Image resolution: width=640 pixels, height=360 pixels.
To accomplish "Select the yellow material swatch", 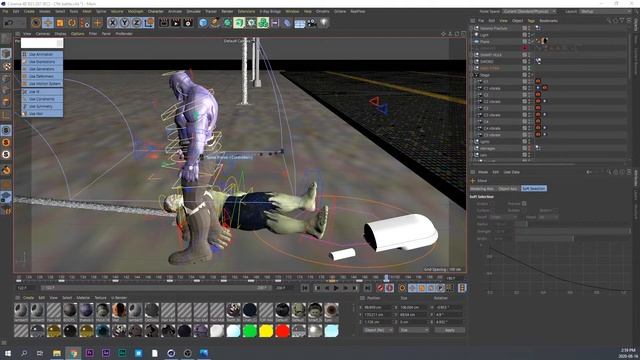I will click(266, 331).
